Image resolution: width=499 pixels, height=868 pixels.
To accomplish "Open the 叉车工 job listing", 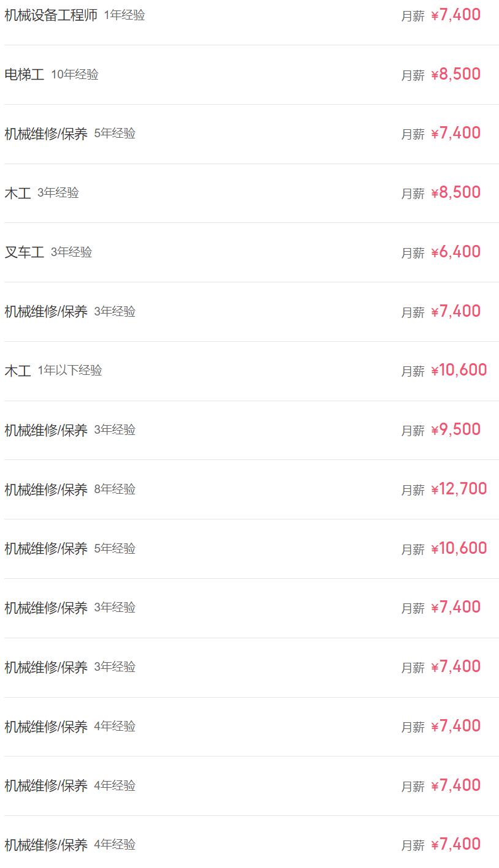I will tap(25, 252).
